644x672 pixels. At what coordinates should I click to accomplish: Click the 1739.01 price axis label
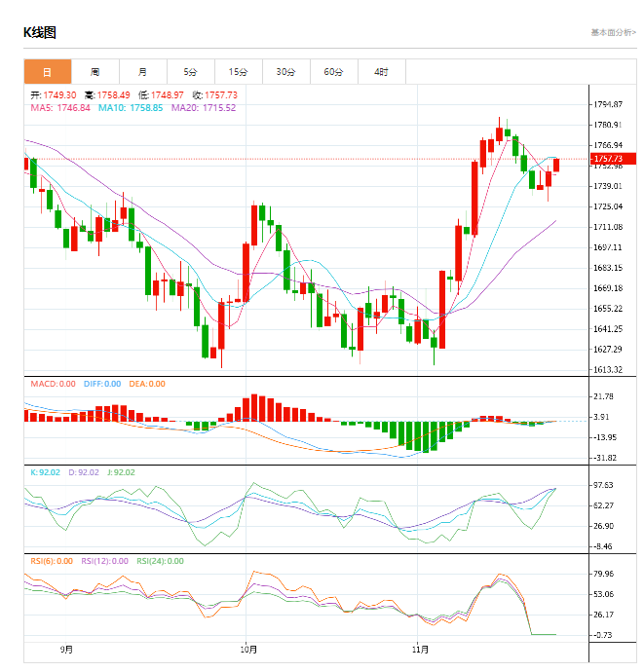click(x=608, y=186)
